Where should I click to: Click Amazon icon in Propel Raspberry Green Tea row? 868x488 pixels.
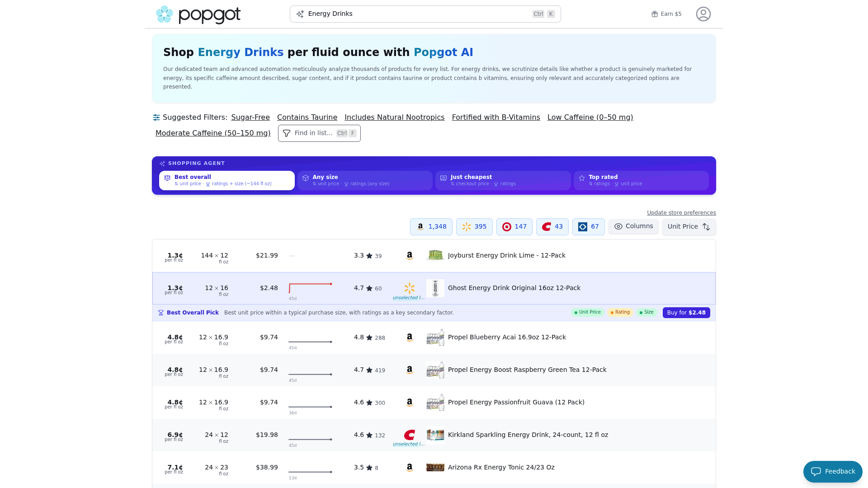coord(410,370)
